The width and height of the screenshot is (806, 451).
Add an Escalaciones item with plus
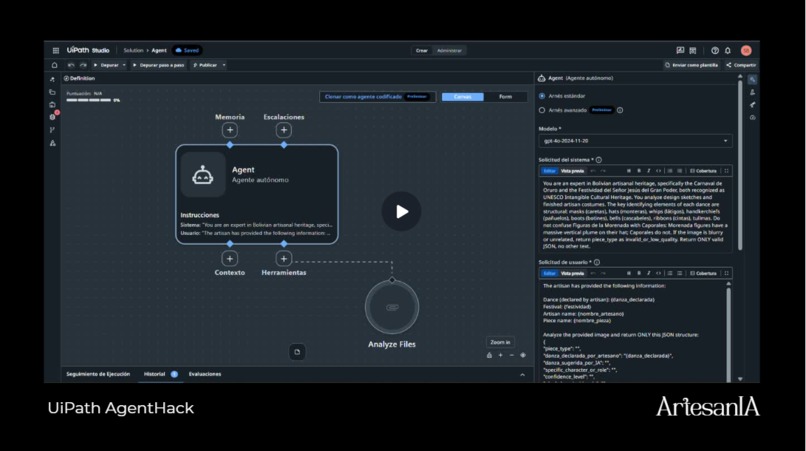click(x=284, y=130)
